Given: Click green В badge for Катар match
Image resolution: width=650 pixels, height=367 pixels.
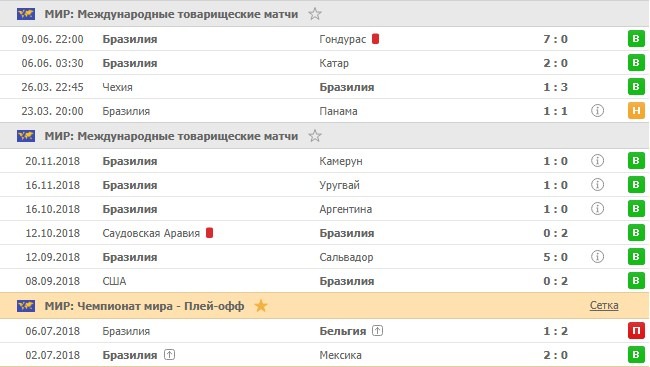Looking at the screenshot, I should (x=636, y=63).
